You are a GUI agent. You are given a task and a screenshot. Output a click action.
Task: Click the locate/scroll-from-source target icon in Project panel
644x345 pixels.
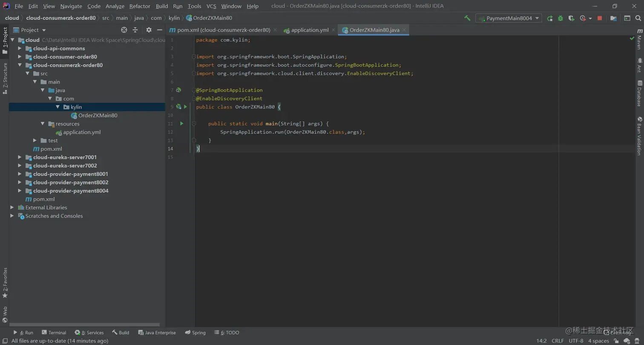(x=124, y=30)
